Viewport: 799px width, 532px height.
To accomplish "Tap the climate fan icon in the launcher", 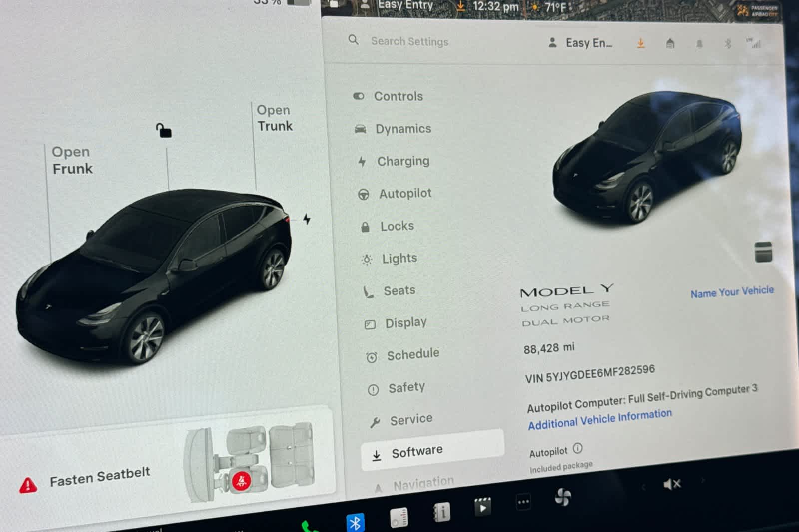I will [x=564, y=498].
